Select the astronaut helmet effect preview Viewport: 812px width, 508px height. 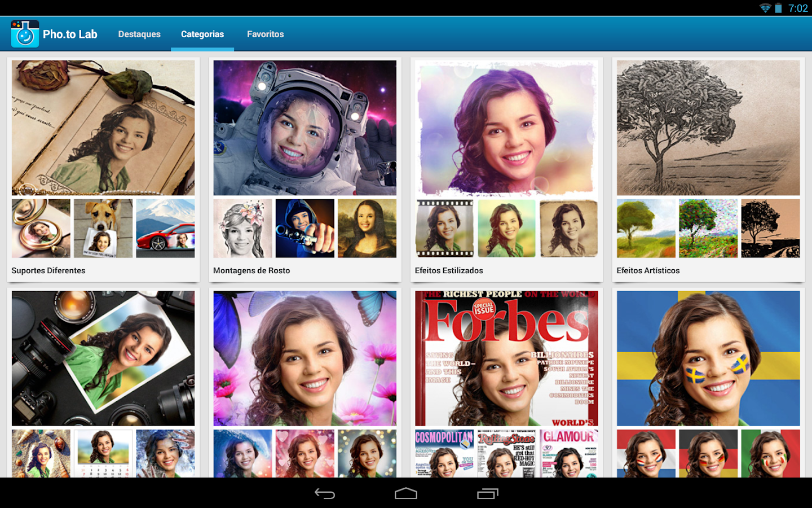pyautogui.click(x=304, y=128)
